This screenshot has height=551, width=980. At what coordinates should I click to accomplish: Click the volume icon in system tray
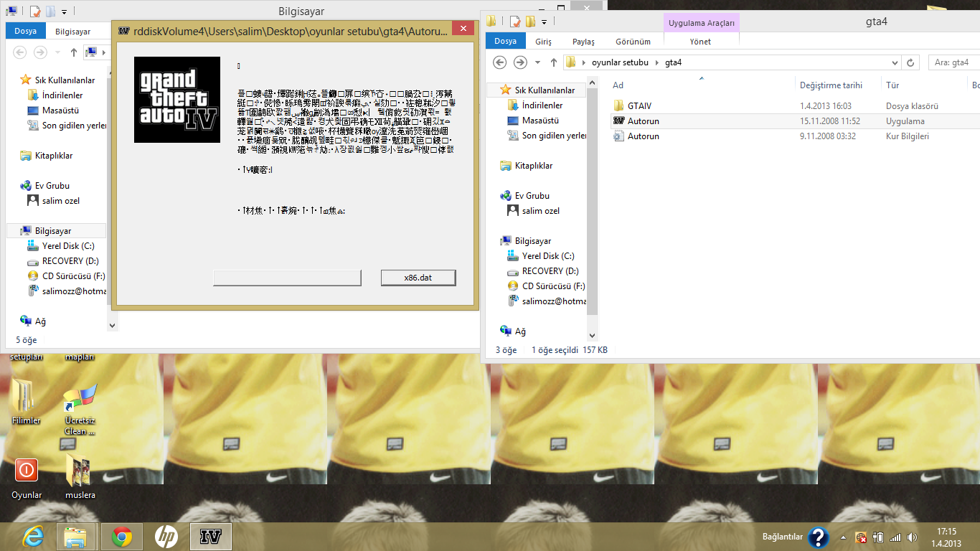coord(912,537)
